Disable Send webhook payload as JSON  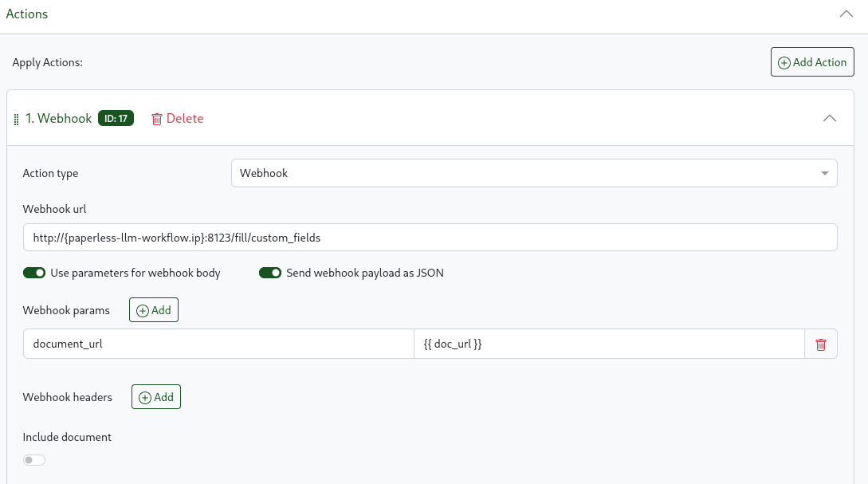coord(270,272)
